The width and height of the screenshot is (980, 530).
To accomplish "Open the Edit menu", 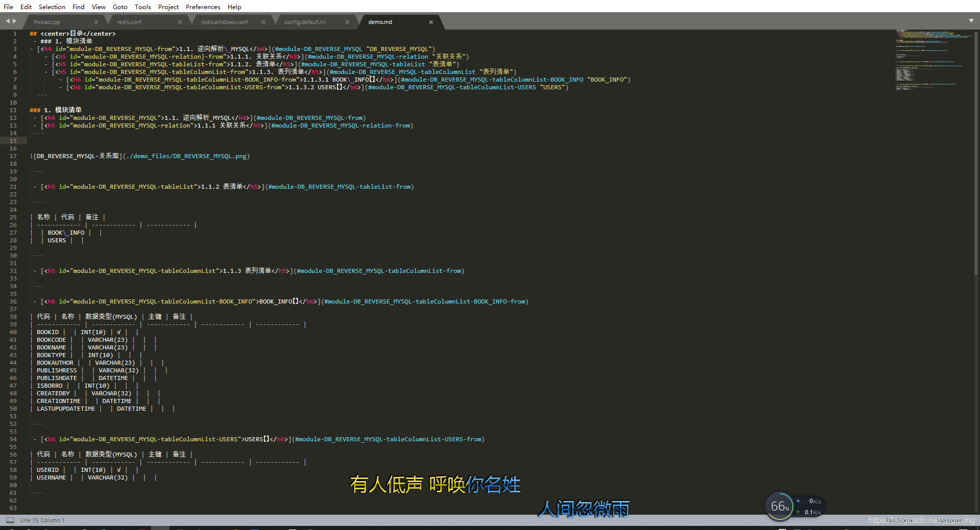I will 26,7.
